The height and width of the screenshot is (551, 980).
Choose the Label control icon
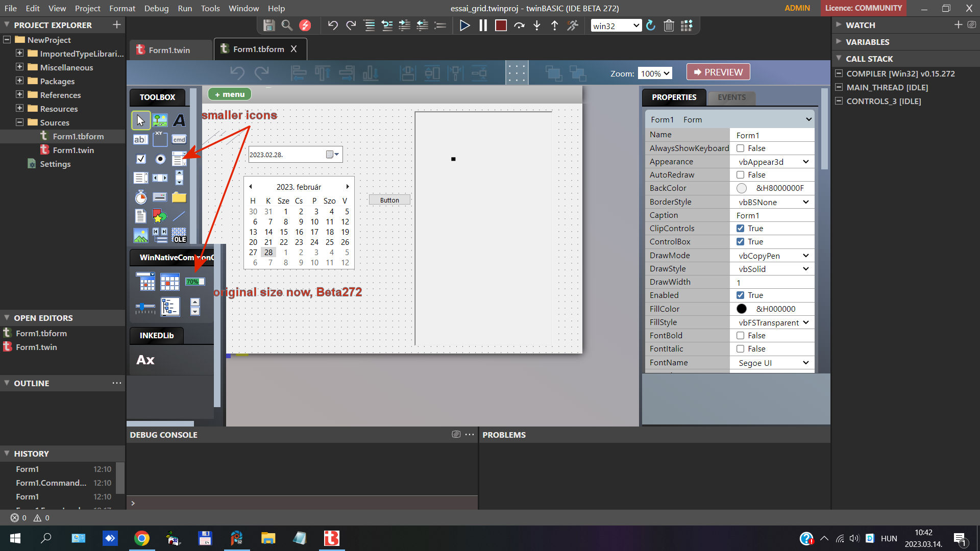click(179, 120)
